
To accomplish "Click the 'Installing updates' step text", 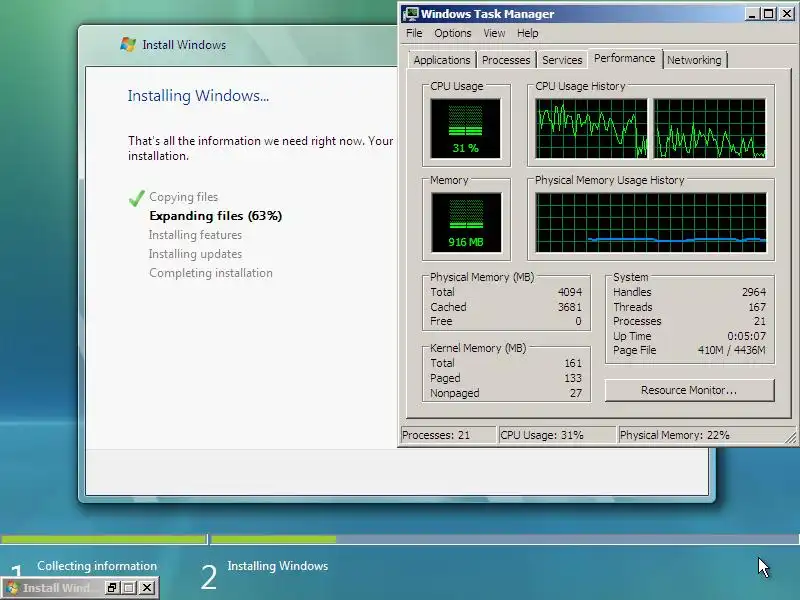I will (195, 254).
